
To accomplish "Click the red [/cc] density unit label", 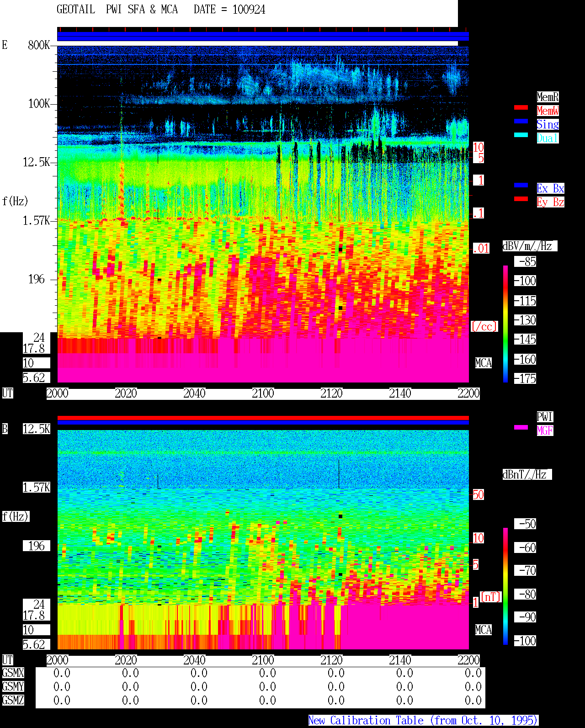I will point(484,326).
